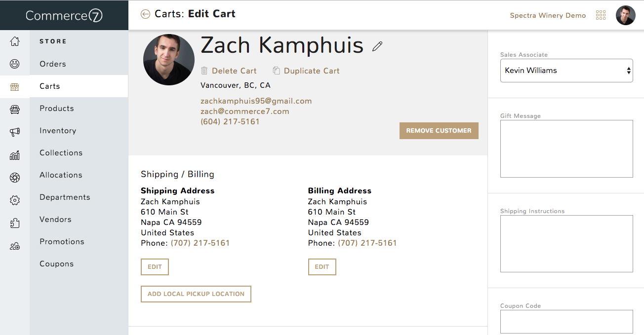644x335 pixels.
Task: Click the Duplicate Cart link
Action: tap(306, 71)
